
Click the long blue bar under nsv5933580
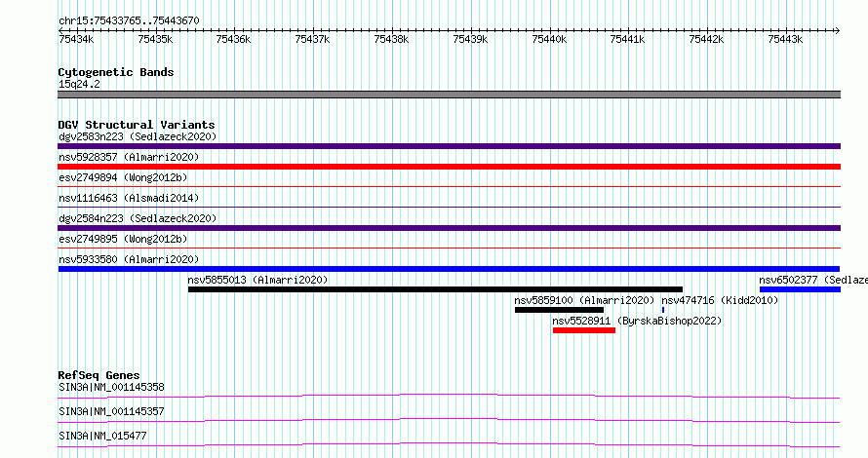tap(449, 269)
